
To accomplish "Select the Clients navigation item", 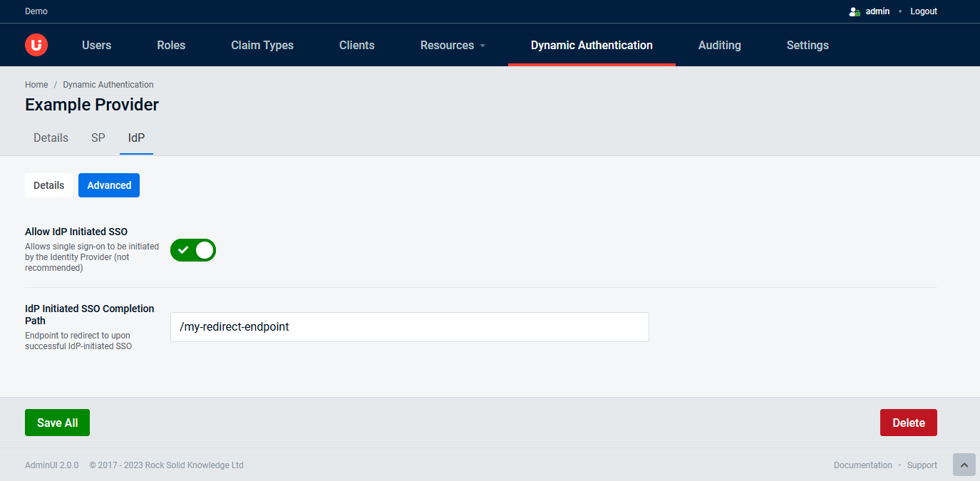I will (x=356, y=44).
